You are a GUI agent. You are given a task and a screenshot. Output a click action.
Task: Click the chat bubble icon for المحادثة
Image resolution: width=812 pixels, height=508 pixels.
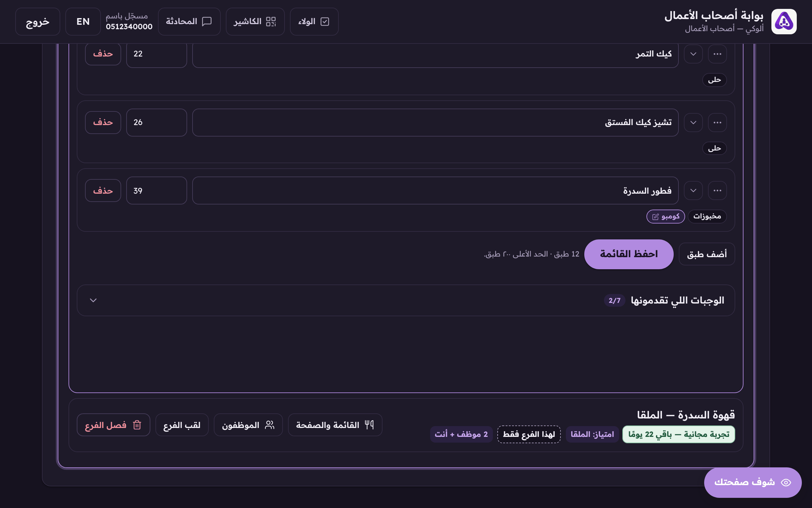[207, 22]
